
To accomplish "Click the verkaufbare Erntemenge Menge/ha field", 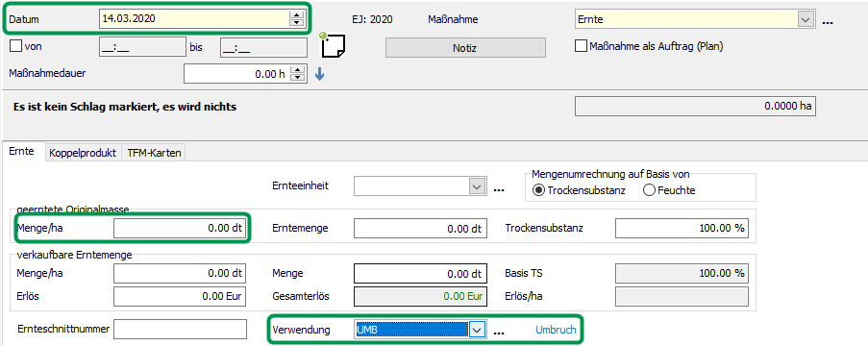I will [x=180, y=274].
